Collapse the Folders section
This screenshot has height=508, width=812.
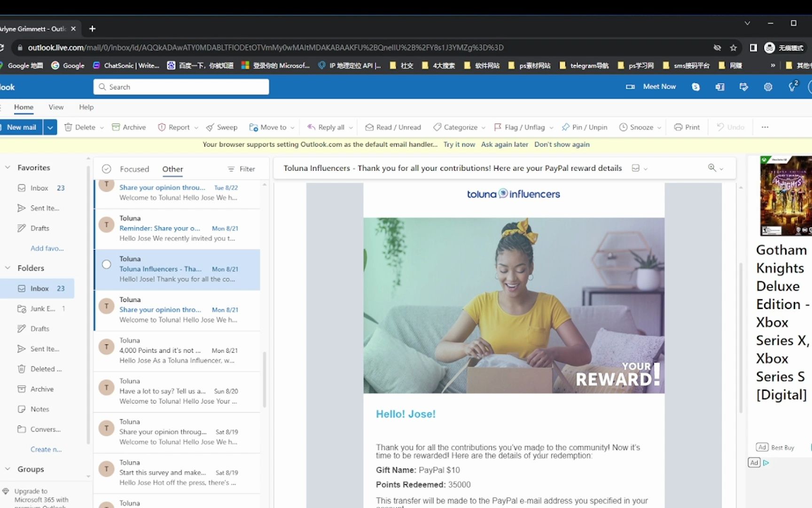coord(8,268)
